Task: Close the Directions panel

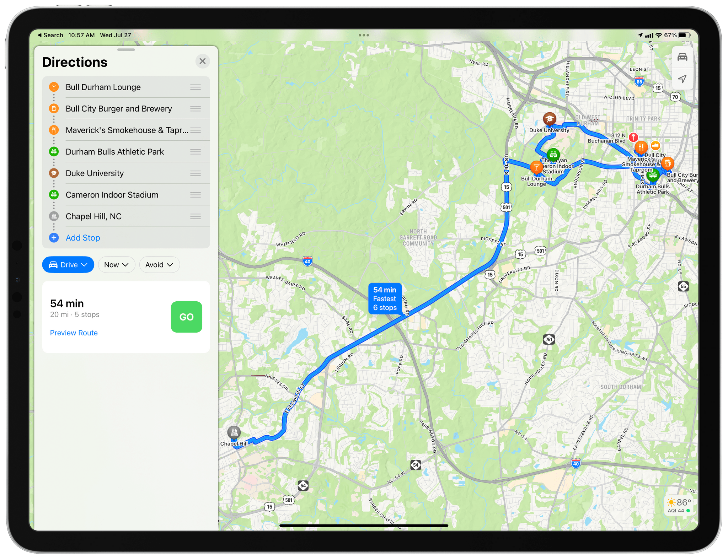Action: (203, 61)
